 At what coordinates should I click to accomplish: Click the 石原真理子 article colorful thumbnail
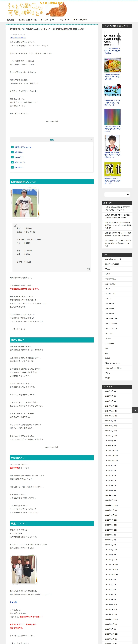point(112,117)
